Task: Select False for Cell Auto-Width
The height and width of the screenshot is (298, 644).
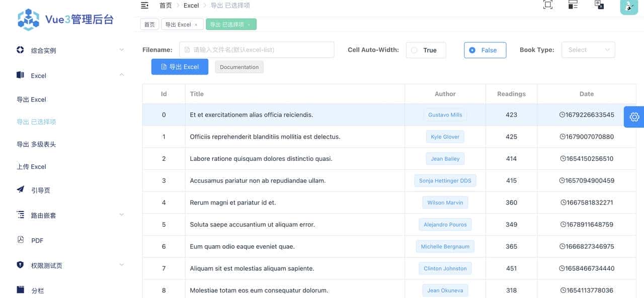Action: [x=485, y=50]
